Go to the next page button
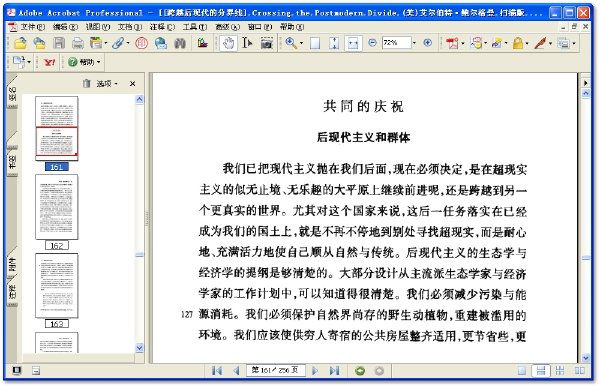Viewport: 600px width, 387px height. pos(315,371)
